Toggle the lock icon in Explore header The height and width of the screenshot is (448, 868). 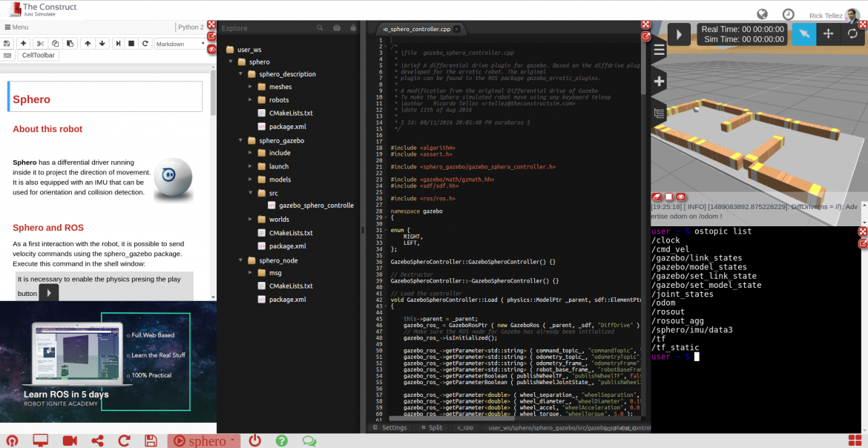pyautogui.click(x=352, y=27)
